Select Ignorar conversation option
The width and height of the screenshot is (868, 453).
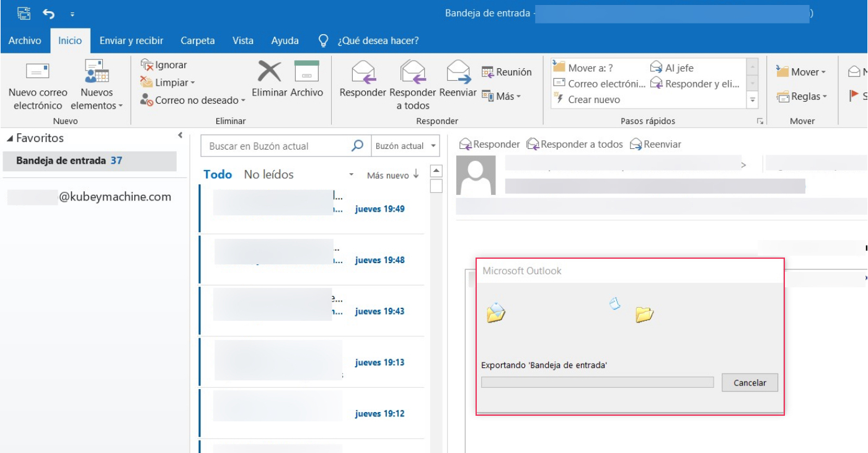pos(164,65)
